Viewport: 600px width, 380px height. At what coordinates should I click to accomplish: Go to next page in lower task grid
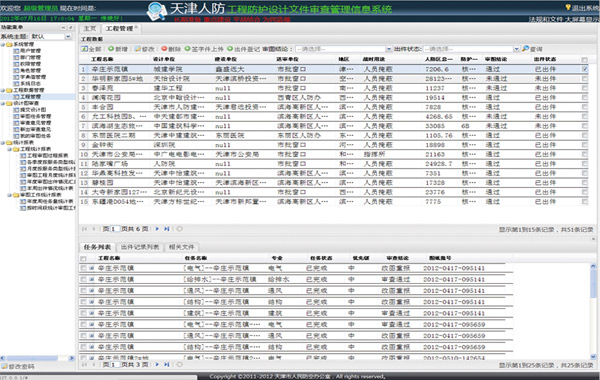[x=157, y=364]
